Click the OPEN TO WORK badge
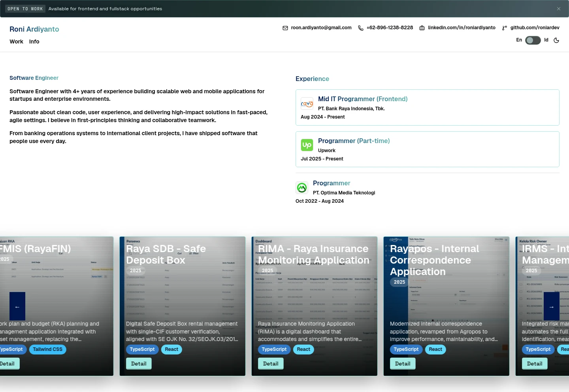The height and width of the screenshot is (392, 569). coord(25,9)
